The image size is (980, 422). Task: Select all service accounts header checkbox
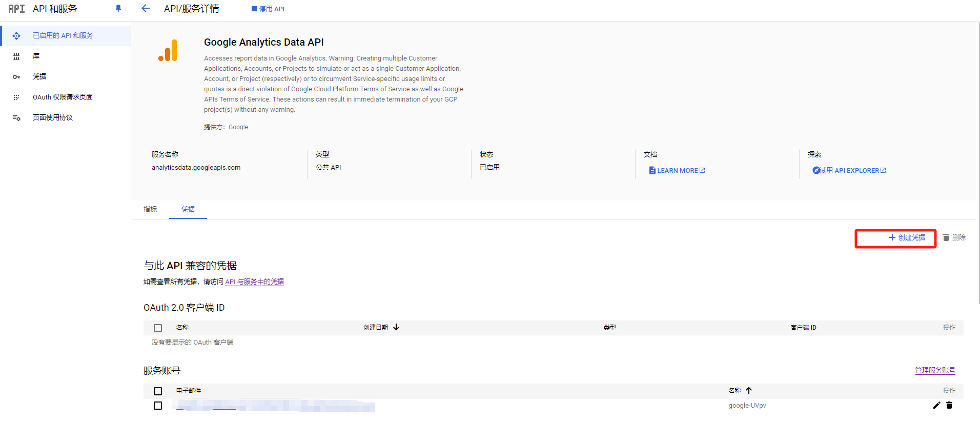[158, 391]
